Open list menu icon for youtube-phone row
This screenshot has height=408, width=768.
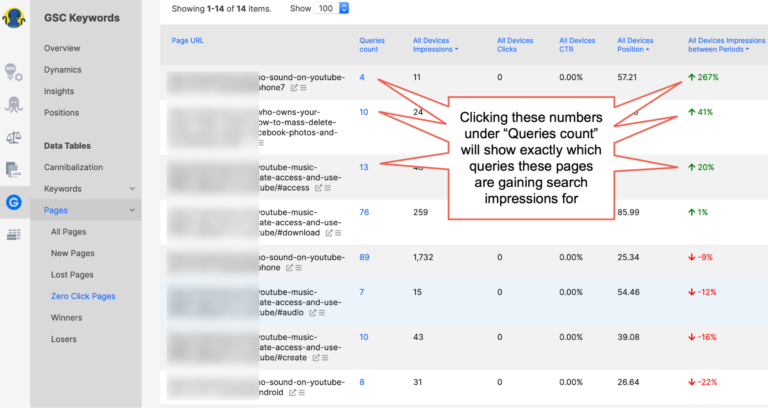point(298,268)
